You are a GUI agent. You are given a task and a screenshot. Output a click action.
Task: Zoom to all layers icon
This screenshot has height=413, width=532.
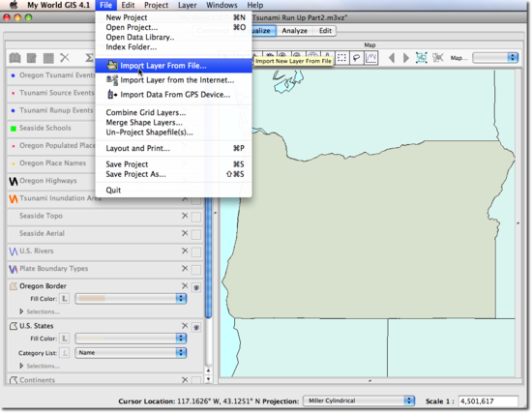point(422,58)
